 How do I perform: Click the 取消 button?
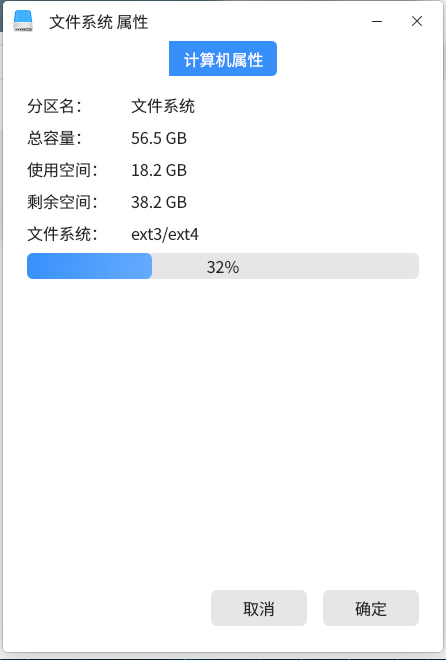[259, 608]
